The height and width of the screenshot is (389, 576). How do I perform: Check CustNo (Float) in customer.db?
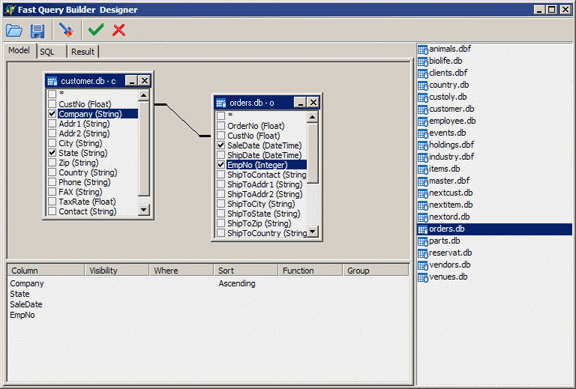coord(52,104)
